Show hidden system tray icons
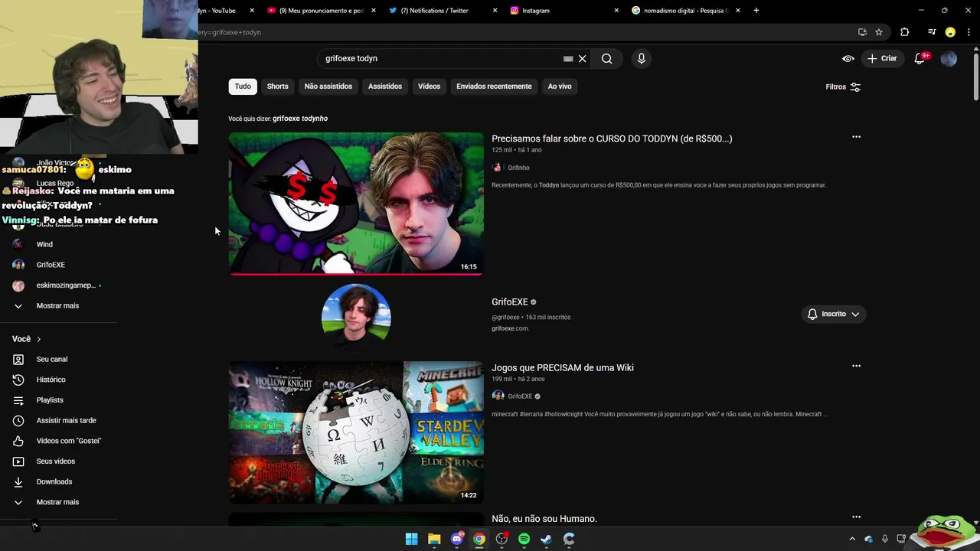Image resolution: width=980 pixels, height=551 pixels. [x=852, y=539]
